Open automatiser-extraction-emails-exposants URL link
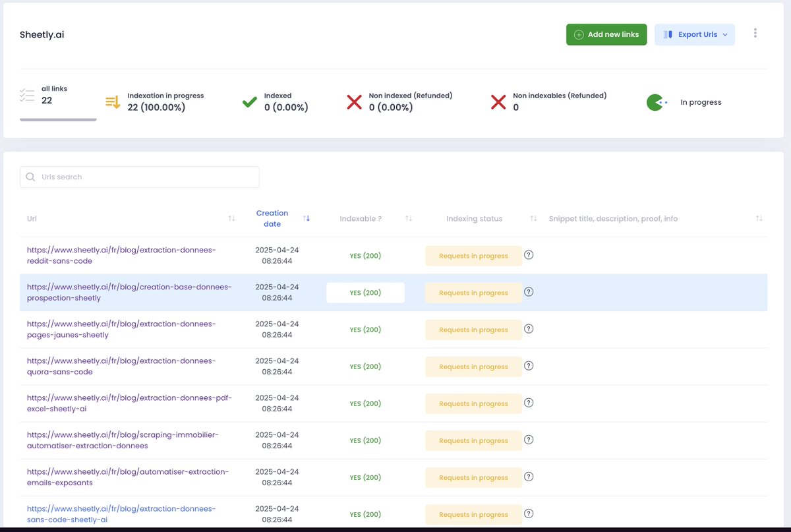The image size is (791, 532). [x=128, y=477]
